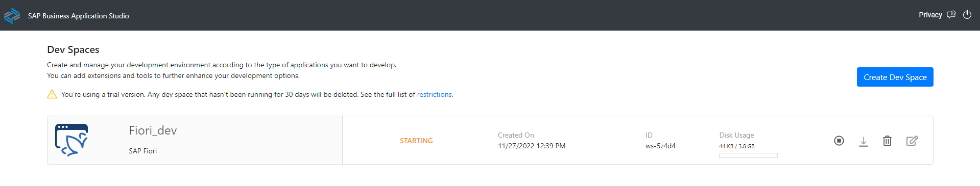Click the Dev Spaces heading
The height and width of the screenshot is (186, 980).
coord(73,49)
